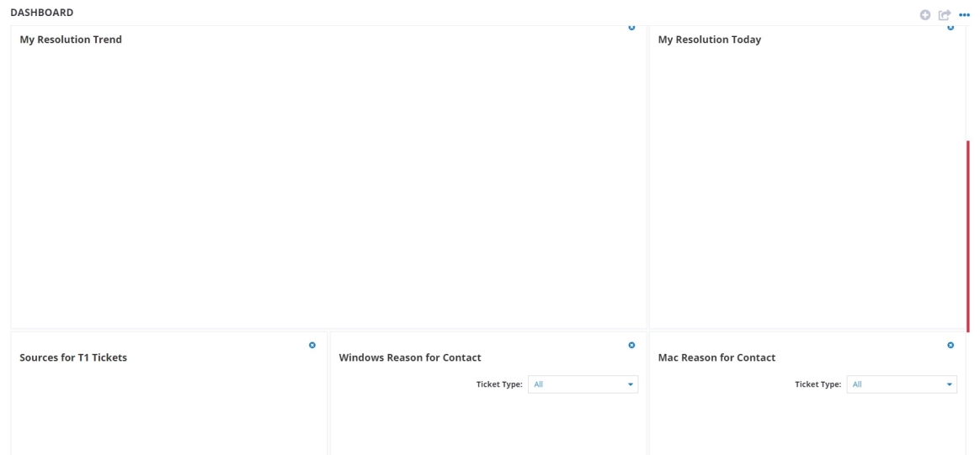The width and height of the screenshot is (980, 455).
Task: Click the DASHBOARD page heading
Action: [41, 13]
